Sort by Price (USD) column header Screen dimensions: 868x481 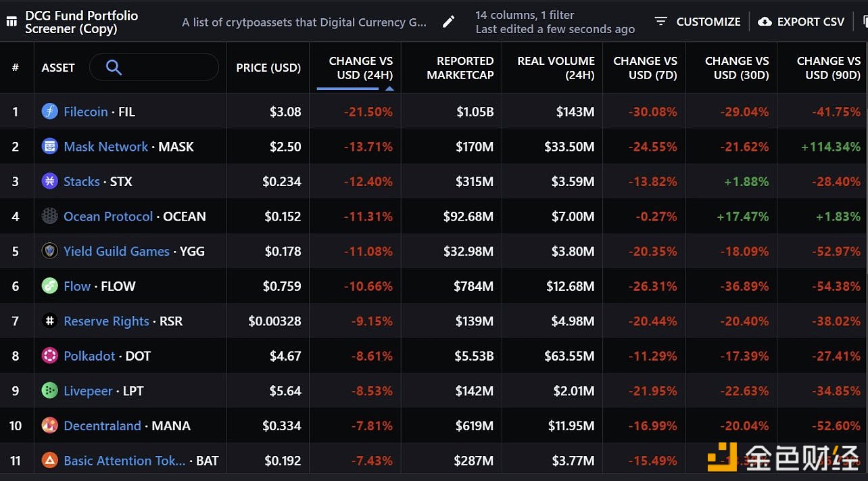pos(268,68)
